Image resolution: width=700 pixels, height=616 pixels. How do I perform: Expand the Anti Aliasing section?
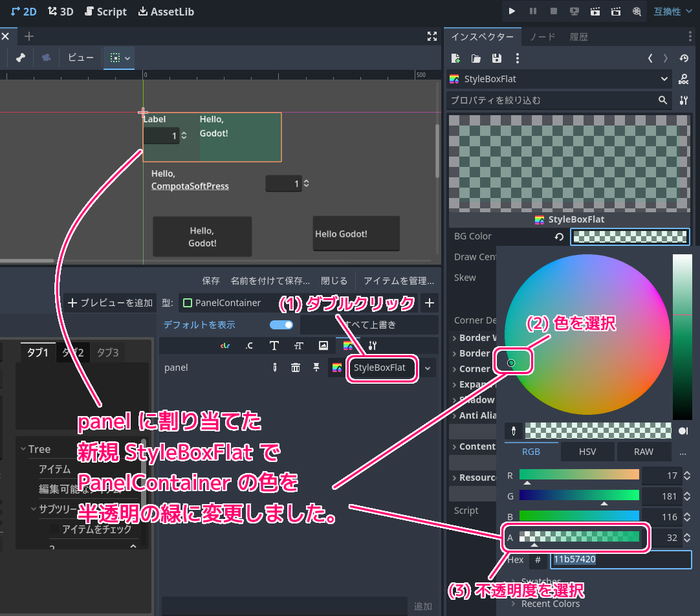(x=476, y=415)
